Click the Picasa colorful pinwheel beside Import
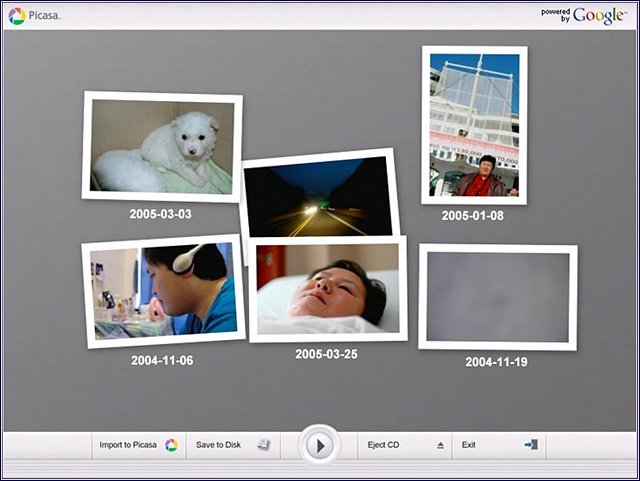This screenshot has width=640, height=481. tap(171, 445)
